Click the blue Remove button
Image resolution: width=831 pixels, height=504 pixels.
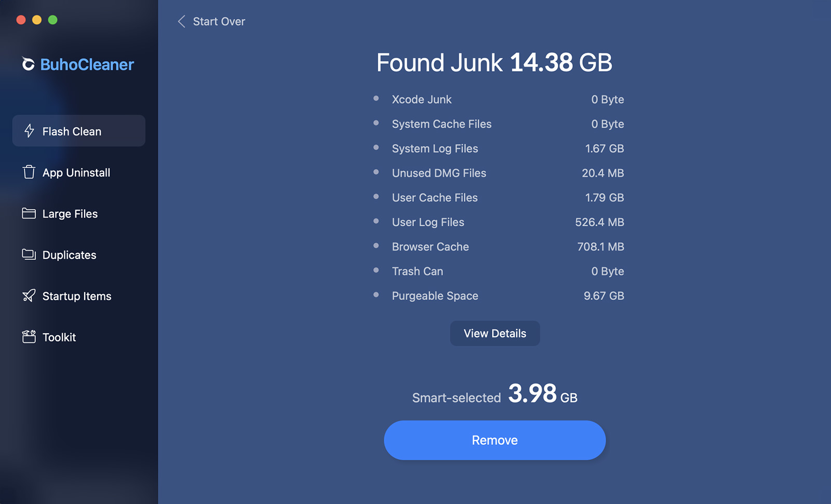(x=495, y=440)
